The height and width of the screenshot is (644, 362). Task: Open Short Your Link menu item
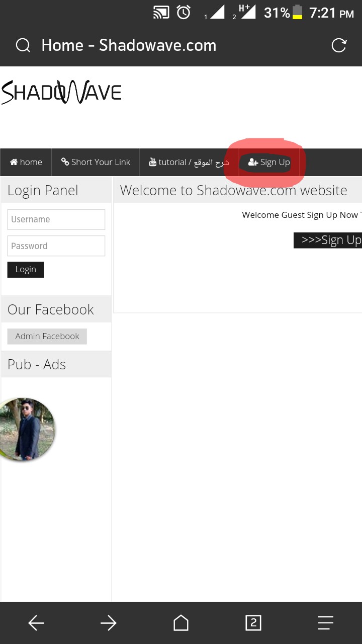pyautogui.click(x=96, y=162)
